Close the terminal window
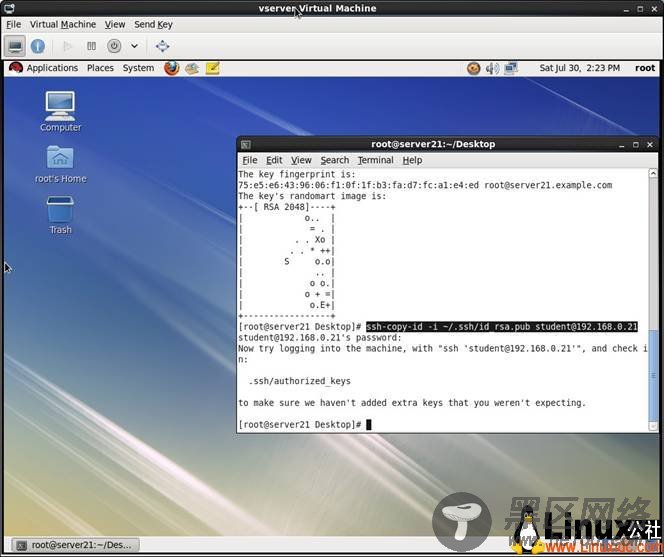Screen dimensions: 664x557 pyautogui.click(x=650, y=145)
